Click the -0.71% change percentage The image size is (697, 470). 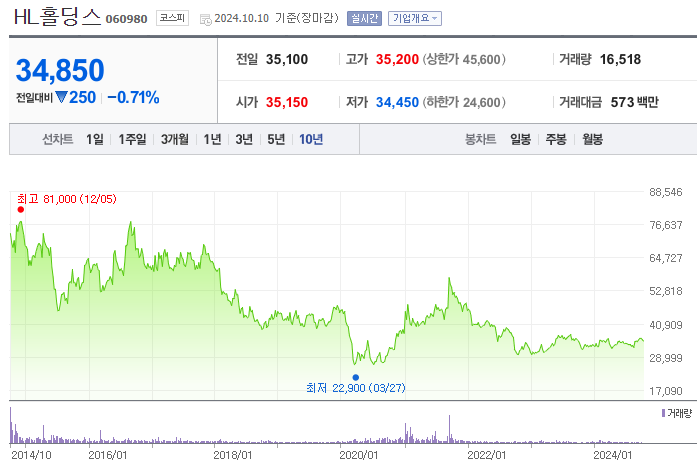pyautogui.click(x=133, y=97)
